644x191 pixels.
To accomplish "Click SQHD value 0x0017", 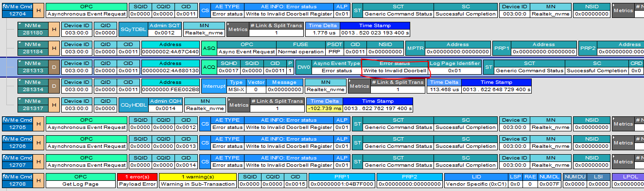I will (228, 71).
